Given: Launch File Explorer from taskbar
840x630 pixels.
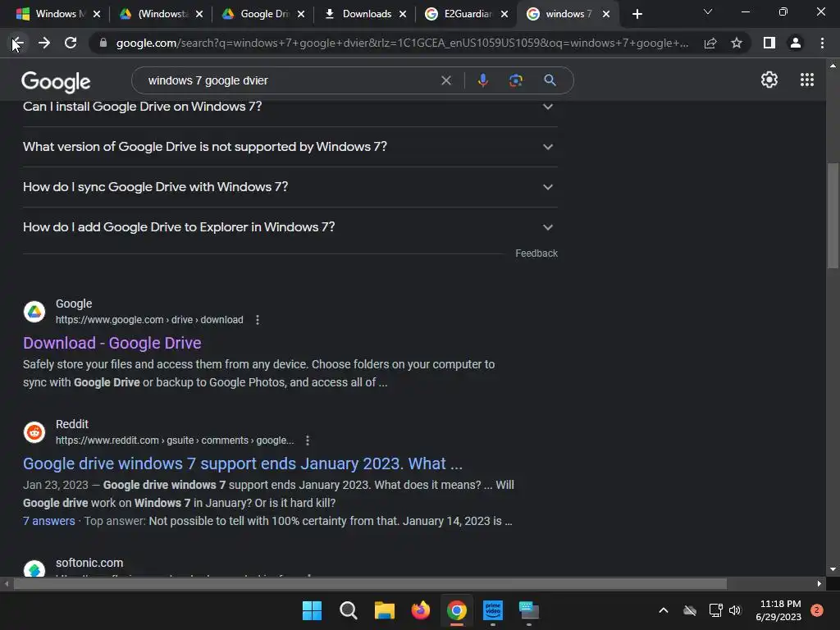Looking at the screenshot, I should tap(384, 610).
